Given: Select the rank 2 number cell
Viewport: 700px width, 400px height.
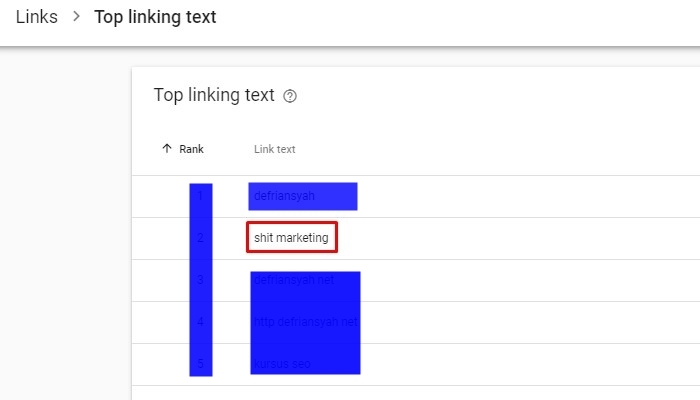Looking at the screenshot, I should tap(200, 238).
